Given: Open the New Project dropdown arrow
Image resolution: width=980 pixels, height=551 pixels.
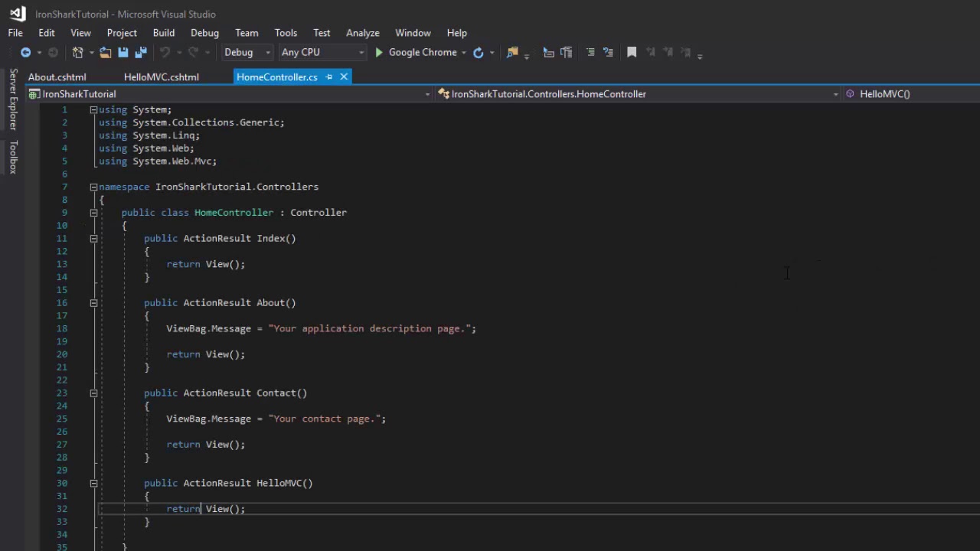Looking at the screenshot, I should [x=91, y=53].
